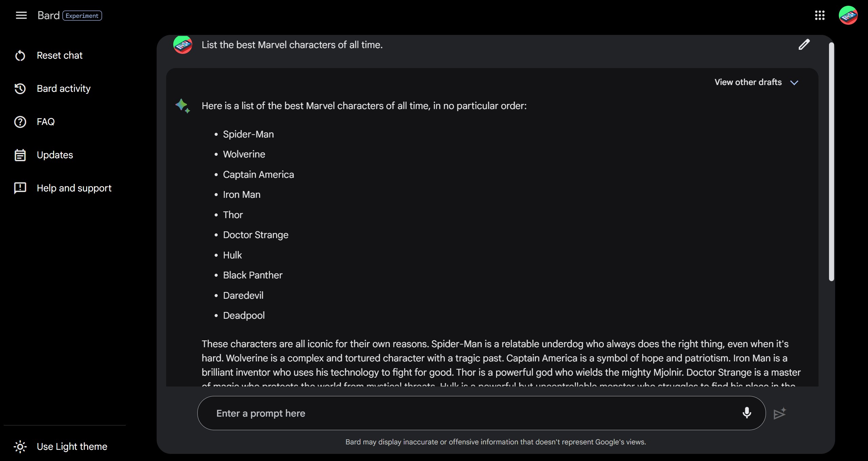The image size is (868, 461).
Task: Open account profile avatar menu
Action: pos(848,15)
